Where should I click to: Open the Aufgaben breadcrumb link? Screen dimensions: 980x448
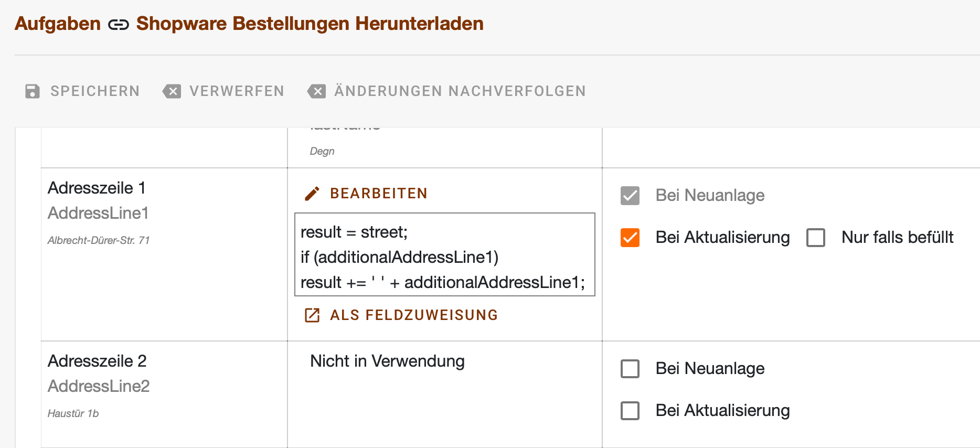tap(58, 24)
